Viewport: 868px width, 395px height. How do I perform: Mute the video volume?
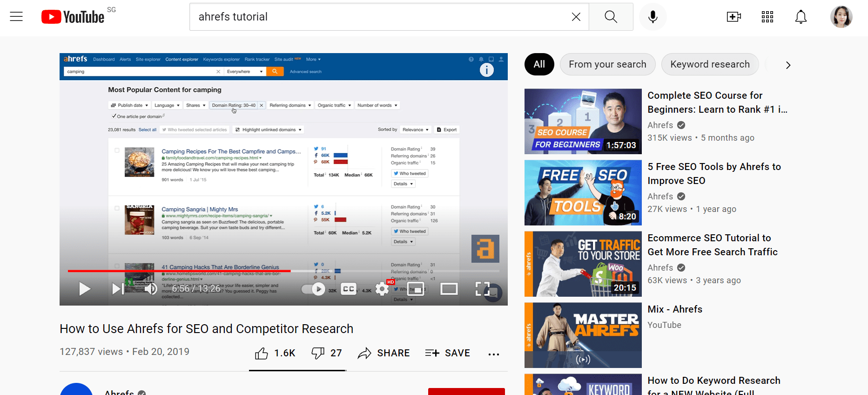(x=151, y=289)
